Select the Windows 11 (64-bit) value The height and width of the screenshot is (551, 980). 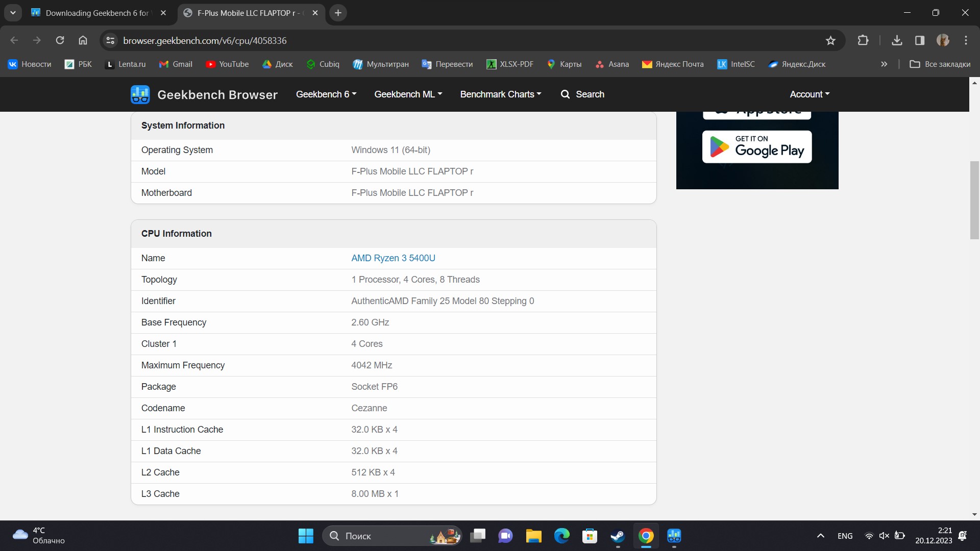tap(390, 150)
